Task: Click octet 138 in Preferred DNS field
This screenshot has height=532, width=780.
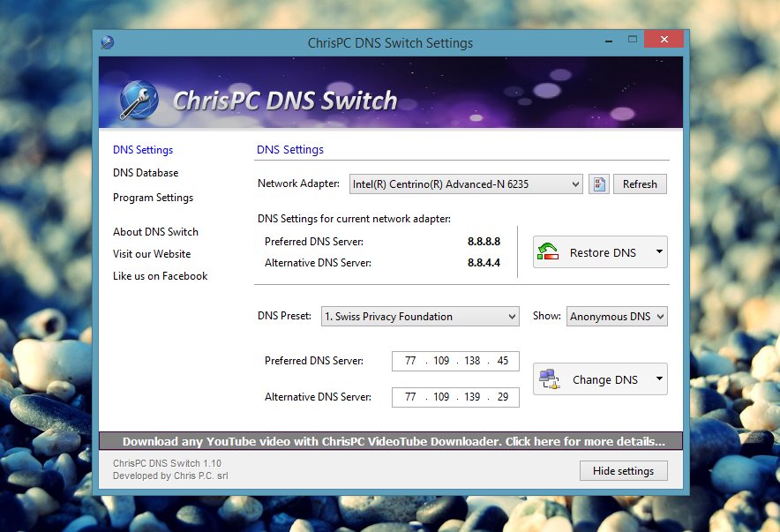Action: pos(472,361)
